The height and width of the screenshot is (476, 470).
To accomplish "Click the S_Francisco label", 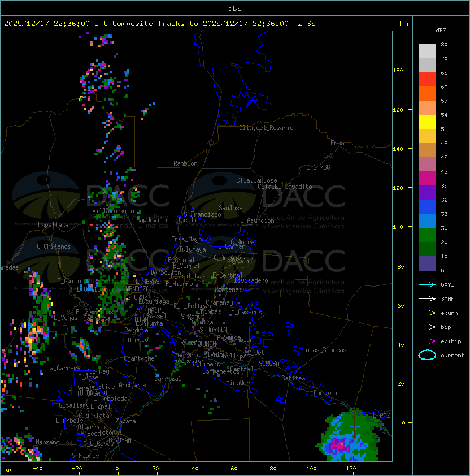I will (202, 214).
